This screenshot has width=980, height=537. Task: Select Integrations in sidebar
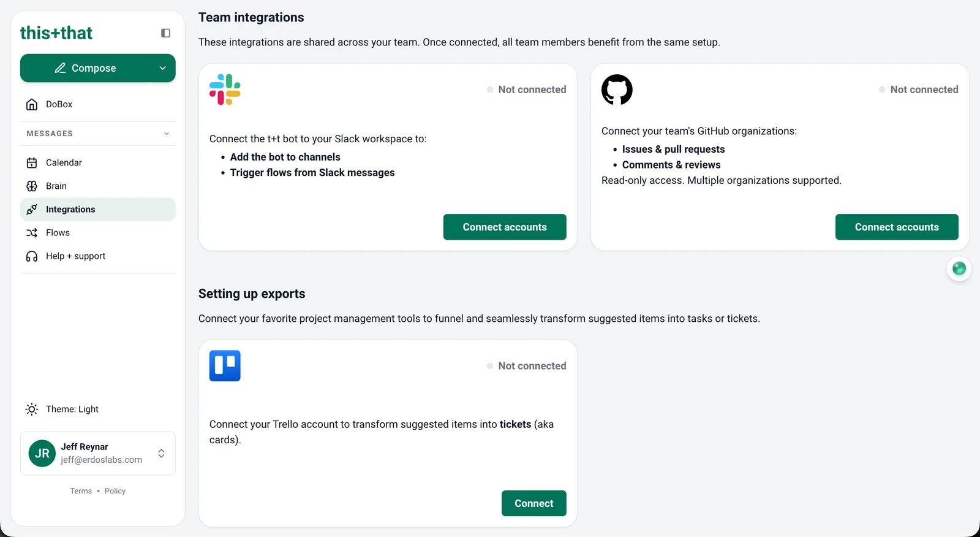(x=98, y=209)
